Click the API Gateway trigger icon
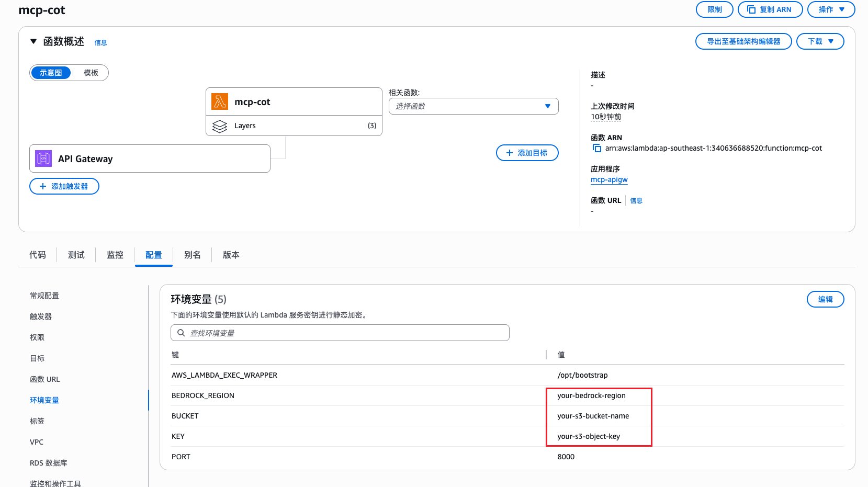The height and width of the screenshot is (487, 868). click(x=43, y=158)
